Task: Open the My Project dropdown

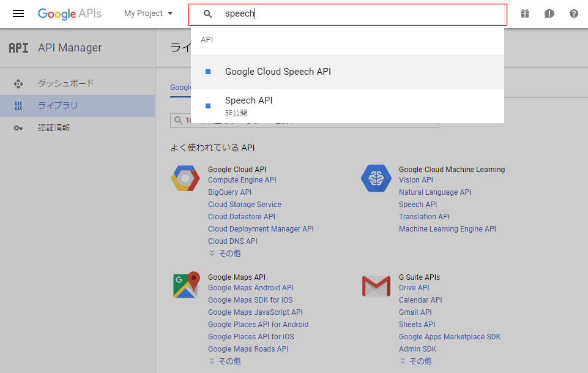Action: pos(149,13)
